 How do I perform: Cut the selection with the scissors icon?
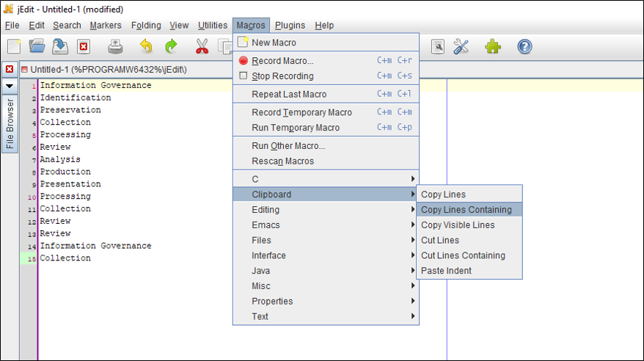[x=202, y=46]
